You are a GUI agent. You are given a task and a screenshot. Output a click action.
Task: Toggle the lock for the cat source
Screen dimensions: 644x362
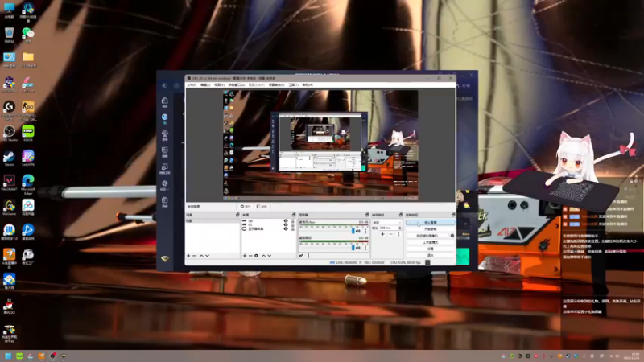coord(293,220)
